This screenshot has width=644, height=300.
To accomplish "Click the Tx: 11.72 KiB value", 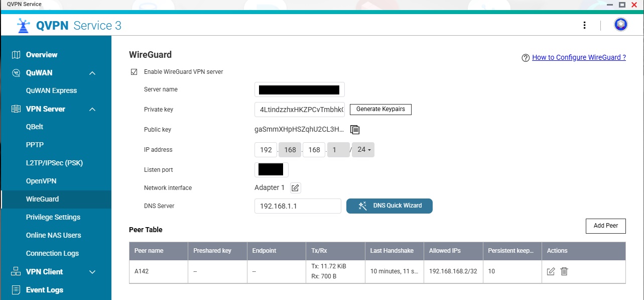I will tap(329, 266).
